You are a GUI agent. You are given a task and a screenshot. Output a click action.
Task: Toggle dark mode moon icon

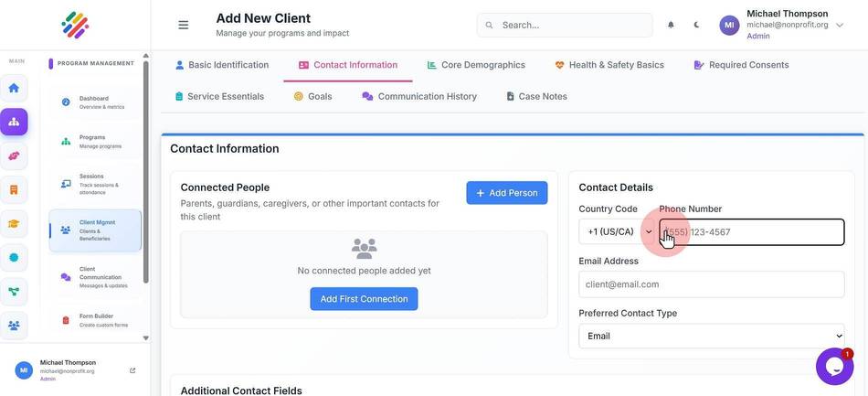tap(696, 25)
